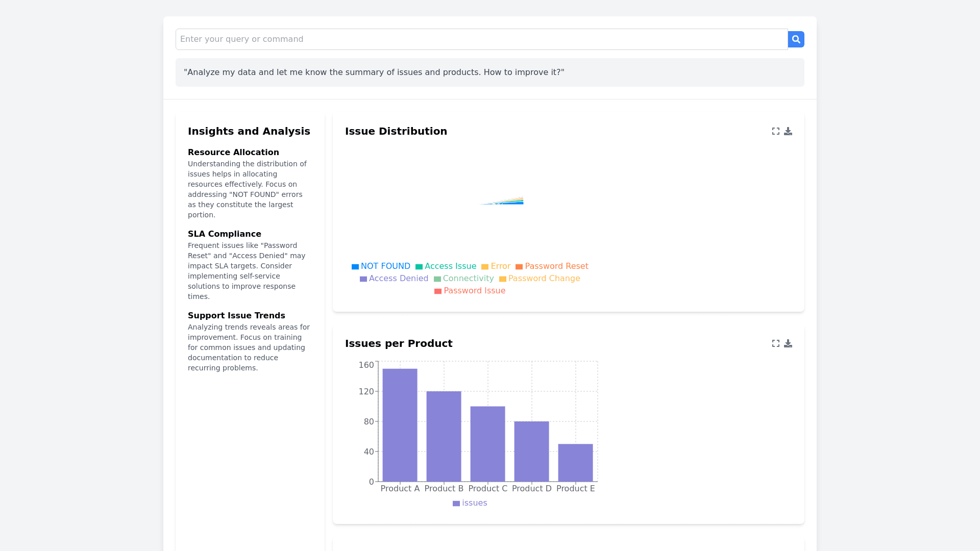Expand Issues per Product chart fullscreen
This screenshot has width=980, height=551.
775,343
